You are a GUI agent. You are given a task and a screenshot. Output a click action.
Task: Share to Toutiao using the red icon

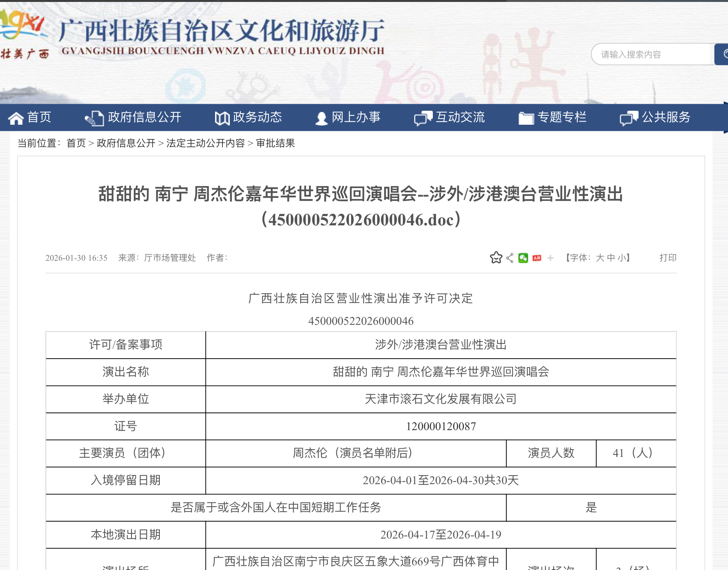(x=537, y=258)
